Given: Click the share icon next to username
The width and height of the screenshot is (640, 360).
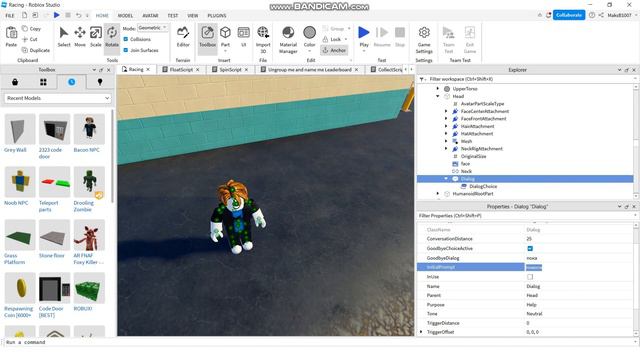Looking at the screenshot, I should click(601, 15).
